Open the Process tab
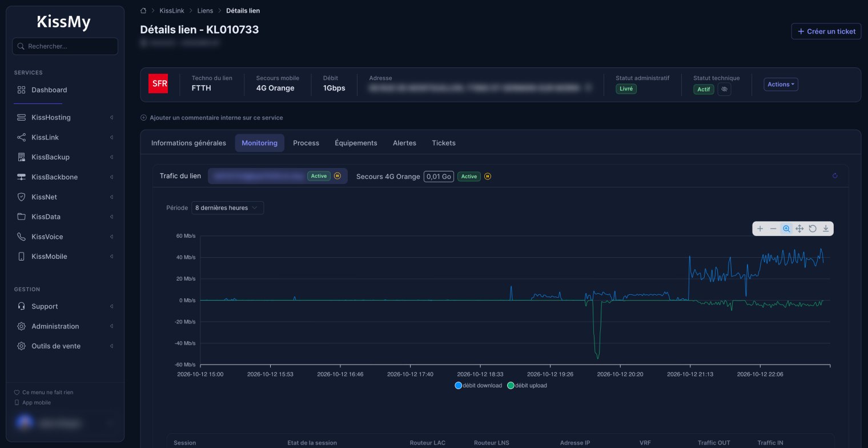 [x=306, y=143]
